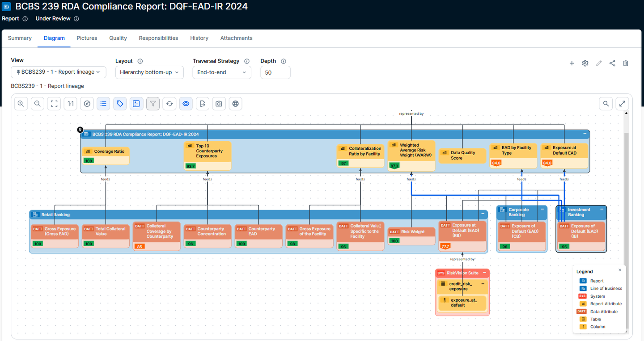The height and width of the screenshot is (341, 644).
Task: Fit diagram to screen with brackets icon
Action: pos(54,104)
